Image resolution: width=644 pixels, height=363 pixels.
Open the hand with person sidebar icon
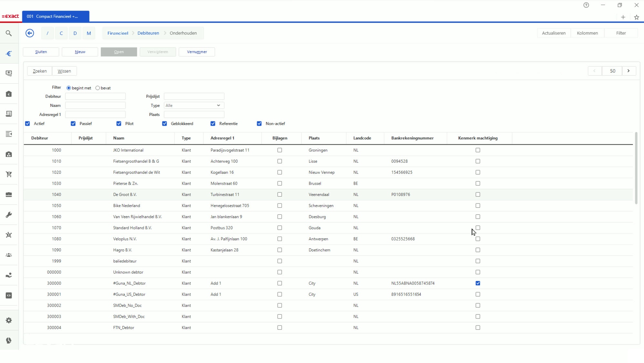click(9, 275)
